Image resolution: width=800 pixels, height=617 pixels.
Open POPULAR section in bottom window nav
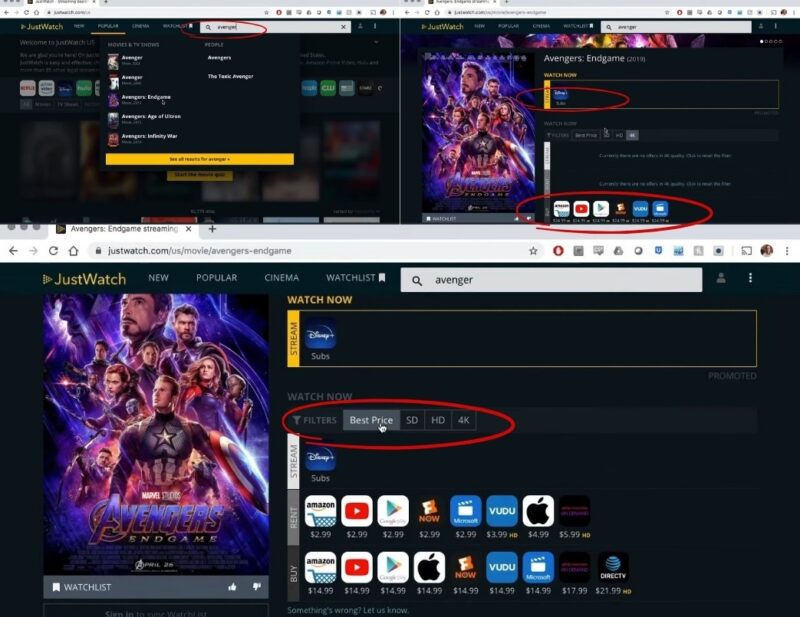(x=216, y=278)
